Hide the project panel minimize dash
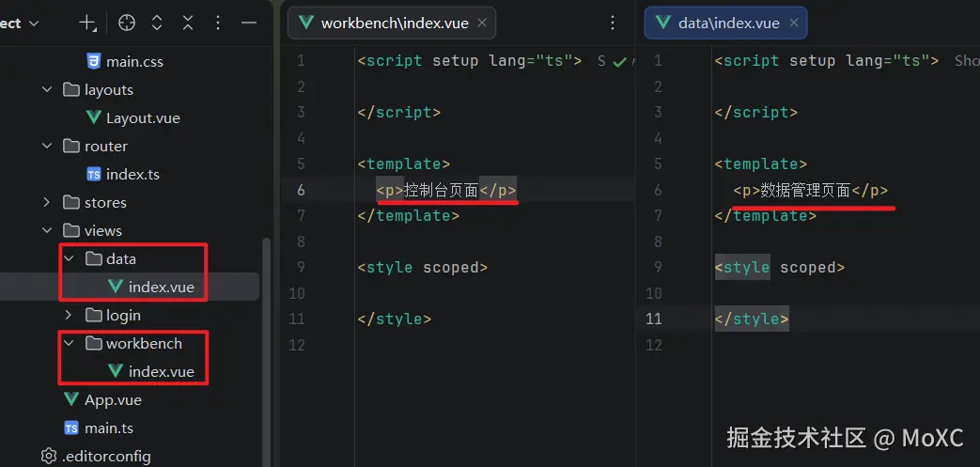 [249, 23]
